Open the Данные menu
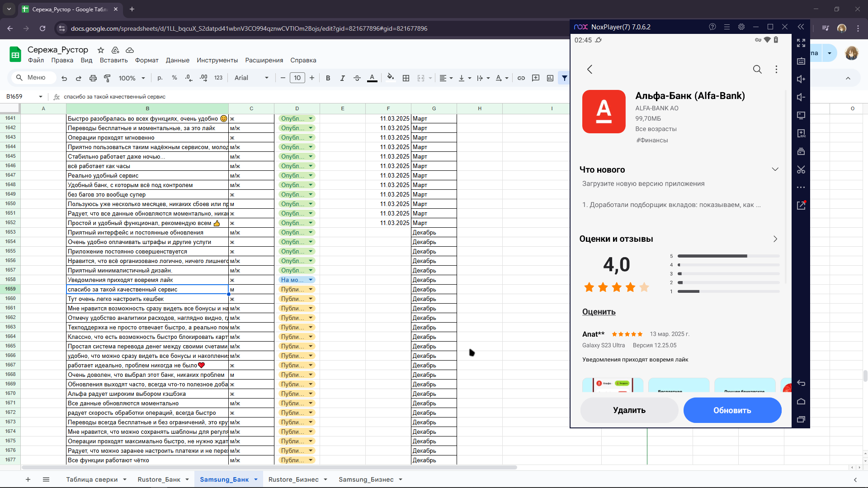The height and width of the screenshot is (488, 868). pos(177,61)
